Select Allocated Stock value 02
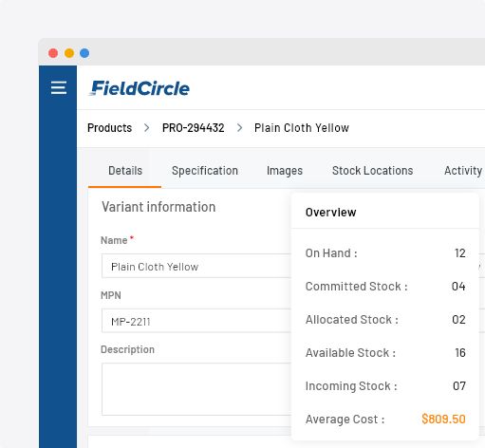The image size is (485, 448). pos(458,320)
